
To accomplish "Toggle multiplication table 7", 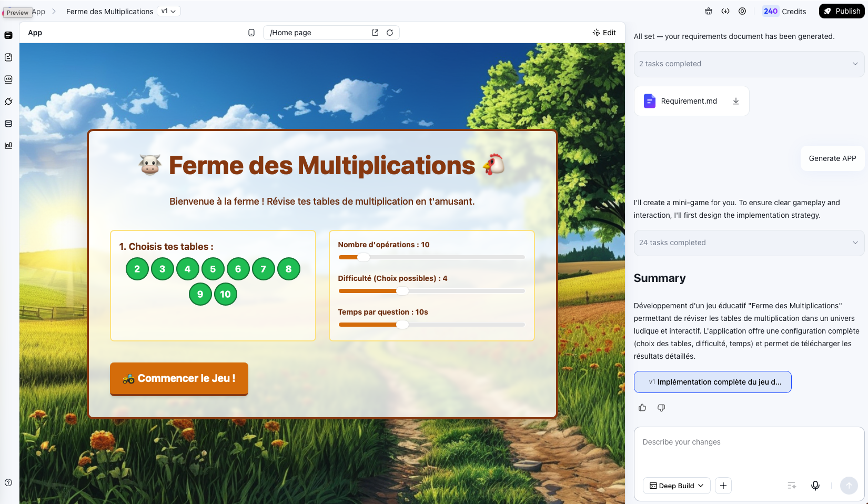I will 263,269.
